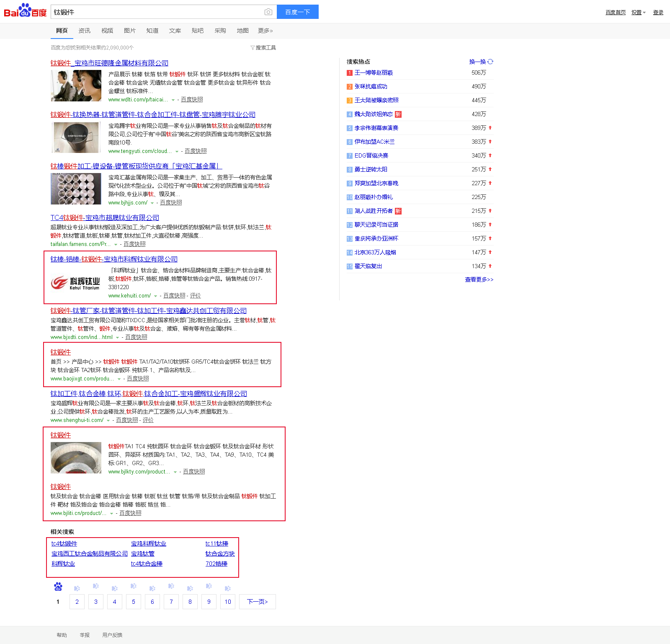The width and height of the screenshot is (670, 644).
Task: Click rank 1 badge for 王一博等赵丽颖
Action: (350, 73)
